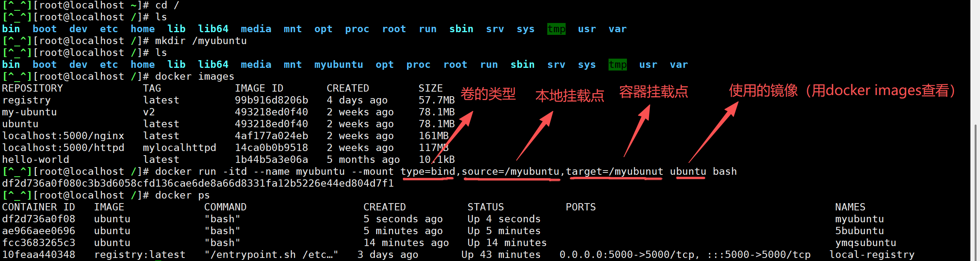Viewport: 980px width, 261px height.
Task: Click image ID '1b44b5a3e06a'
Action: coord(272,160)
